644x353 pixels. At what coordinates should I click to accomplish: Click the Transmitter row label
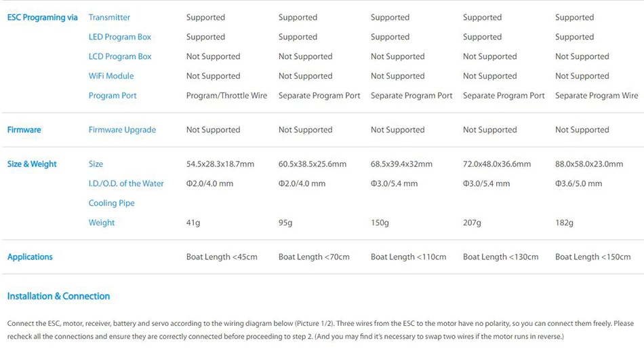109,18
